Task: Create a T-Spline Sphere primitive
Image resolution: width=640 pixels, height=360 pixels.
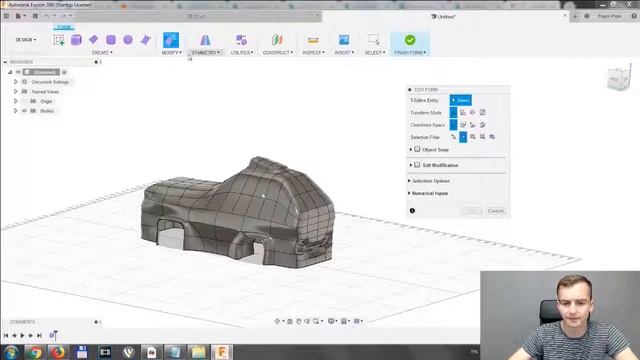Action: (x=128, y=40)
